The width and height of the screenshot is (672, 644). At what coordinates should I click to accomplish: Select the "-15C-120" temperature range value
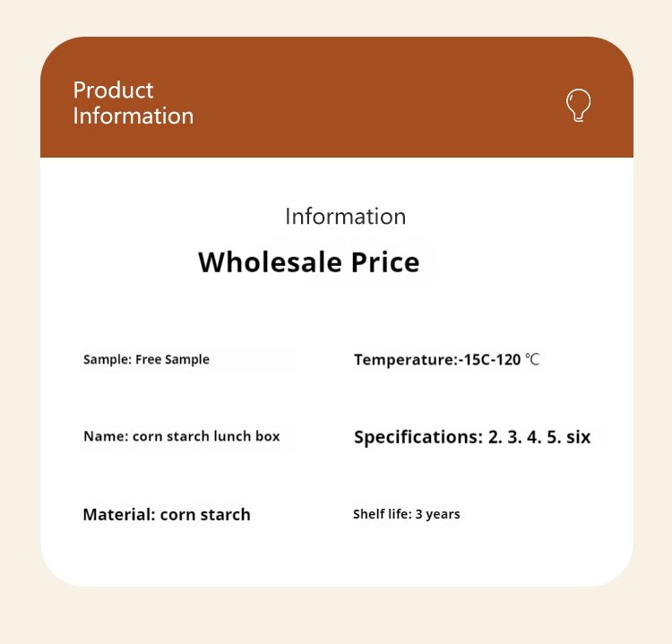489,360
